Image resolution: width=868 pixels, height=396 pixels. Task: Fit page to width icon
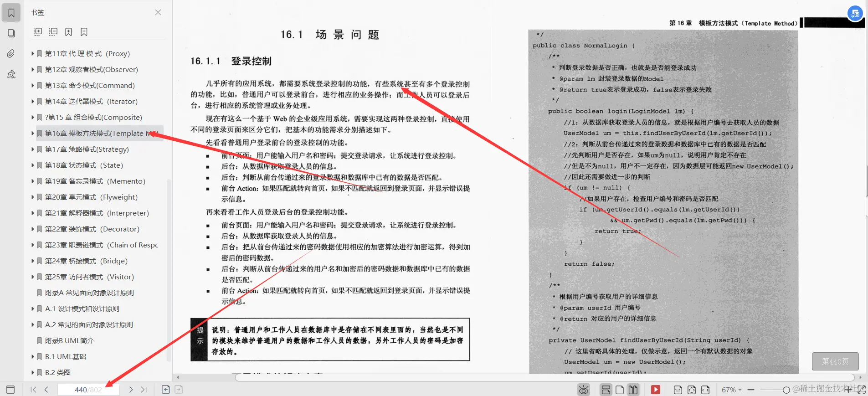[x=705, y=390]
